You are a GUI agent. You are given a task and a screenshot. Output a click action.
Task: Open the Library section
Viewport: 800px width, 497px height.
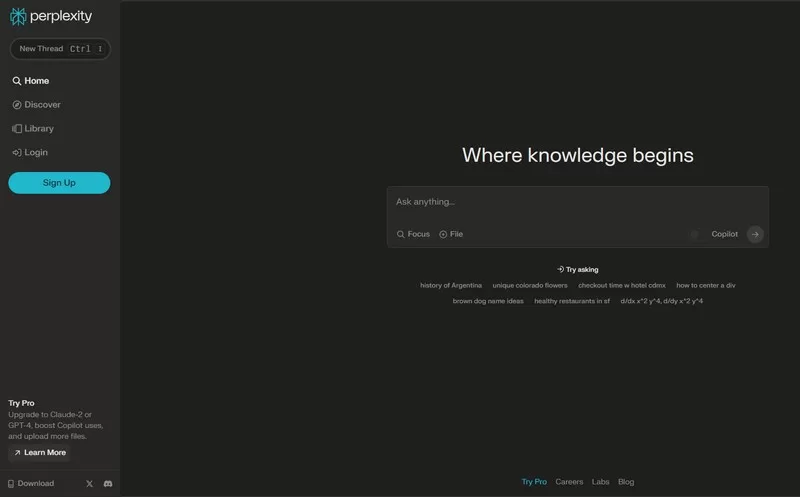coord(33,129)
